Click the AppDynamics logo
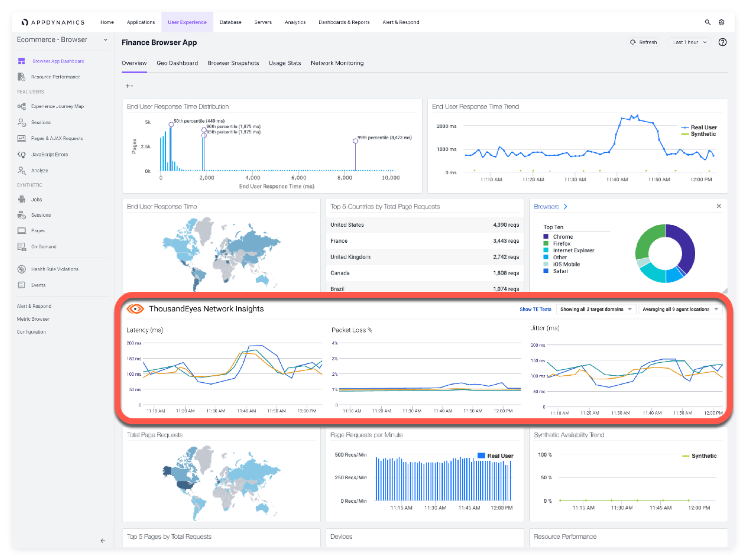 53,22
